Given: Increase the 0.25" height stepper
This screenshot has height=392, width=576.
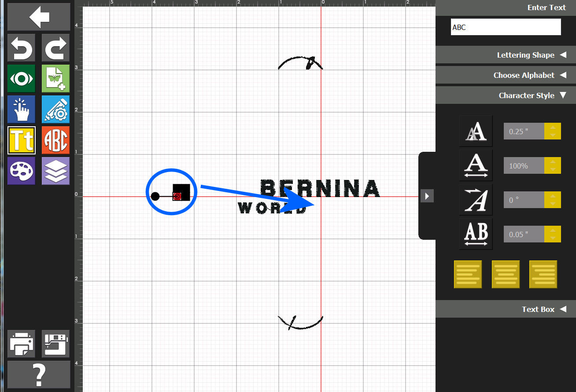Looking at the screenshot, I should point(553,127).
